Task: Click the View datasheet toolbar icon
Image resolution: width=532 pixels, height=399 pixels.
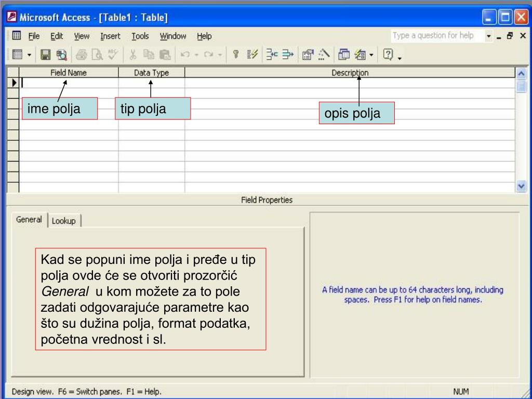Action: coord(17,54)
